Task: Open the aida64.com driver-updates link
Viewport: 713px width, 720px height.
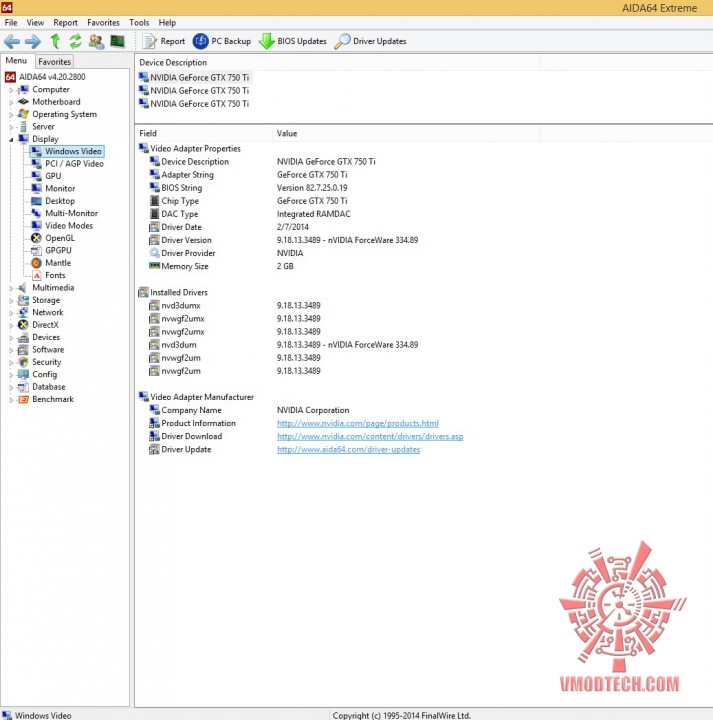Action: tap(348, 450)
